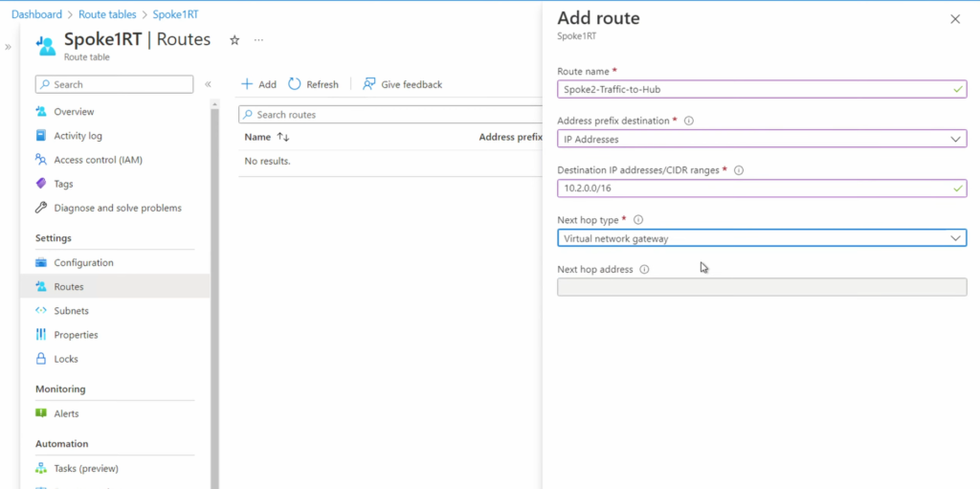980x489 pixels.
Task: Go to Route tables breadcrumb
Action: (107, 14)
